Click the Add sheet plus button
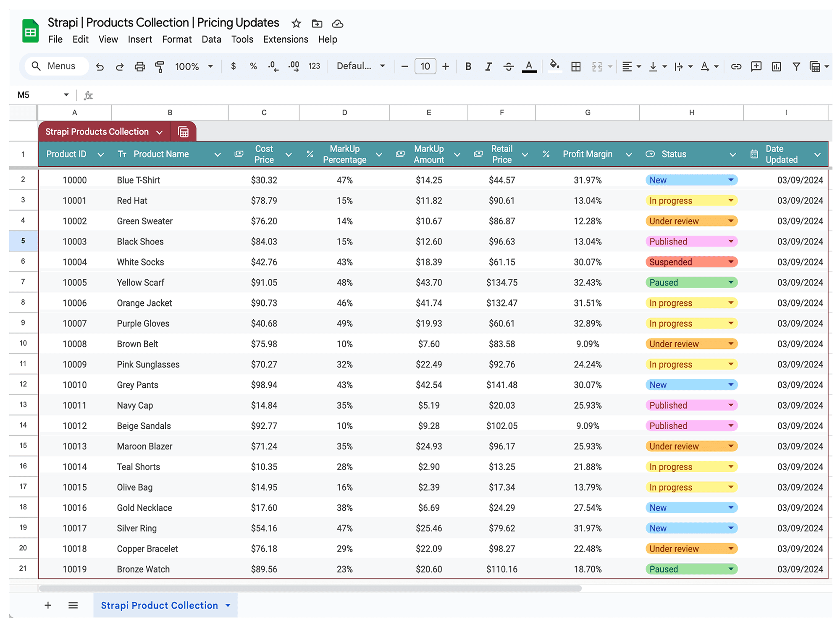840x630 pixels. [x=48, y=605]
